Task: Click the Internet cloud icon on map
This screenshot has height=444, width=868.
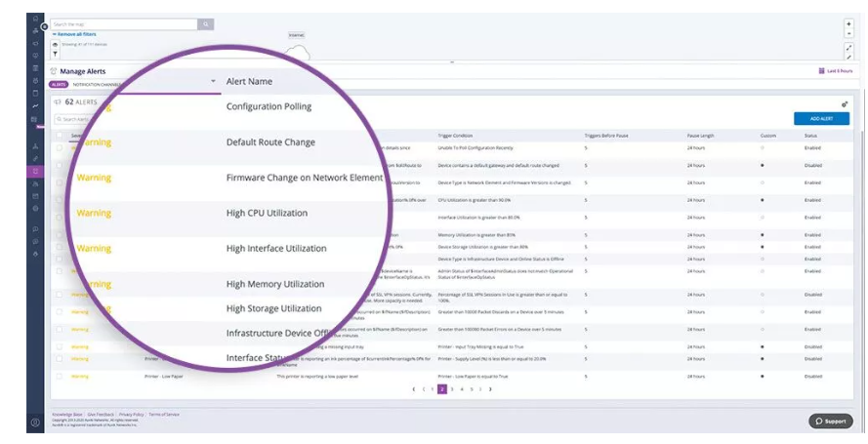Action: click(297, 53)
